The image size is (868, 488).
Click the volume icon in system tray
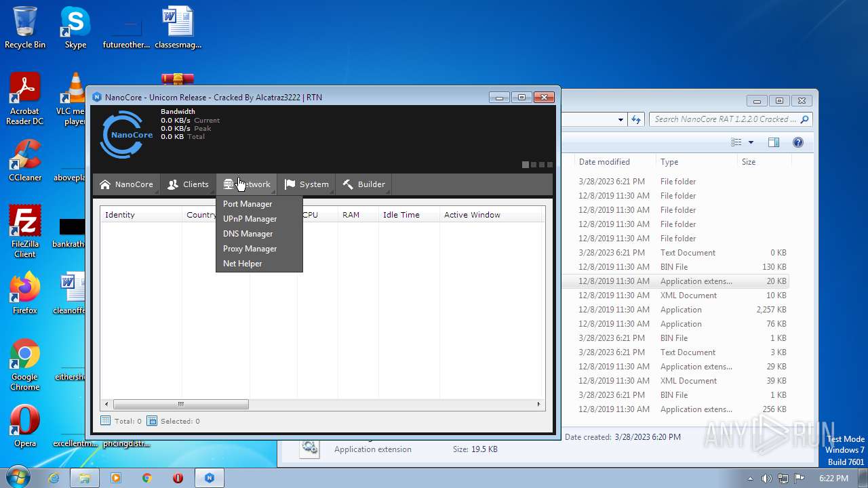[766, 479]
